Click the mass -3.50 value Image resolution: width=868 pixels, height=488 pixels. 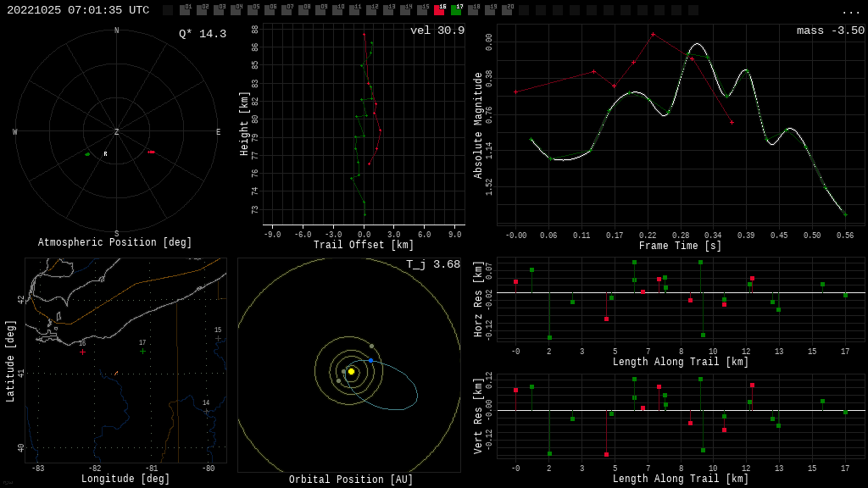coord(831,30)
